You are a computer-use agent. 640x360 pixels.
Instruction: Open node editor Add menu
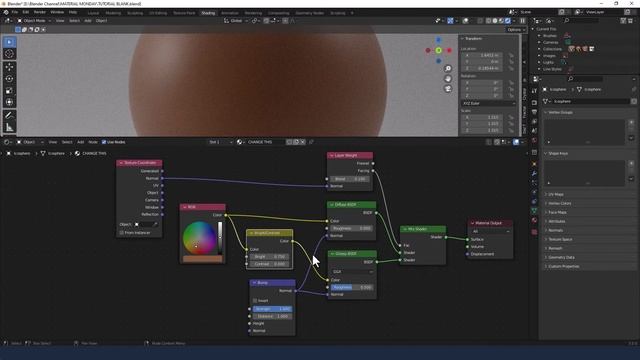click(80, 142)
